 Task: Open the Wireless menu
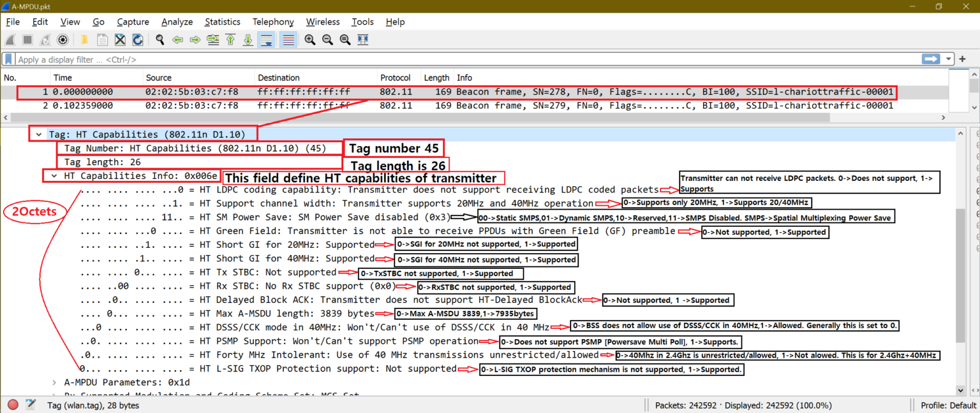[x=323, y=21]
